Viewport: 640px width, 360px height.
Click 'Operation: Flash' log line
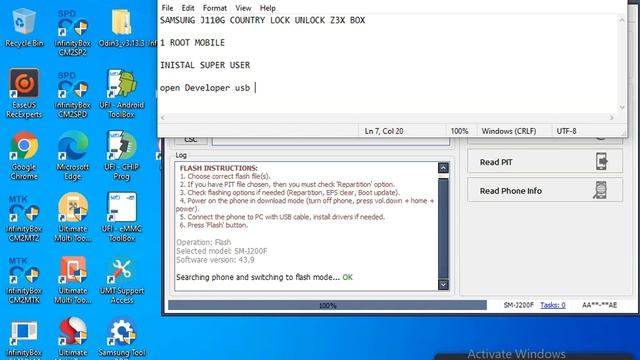click(x=203, y=242)
